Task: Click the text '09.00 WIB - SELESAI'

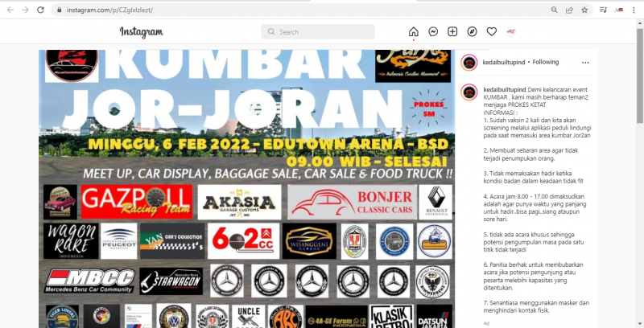Action: (367, 160)
